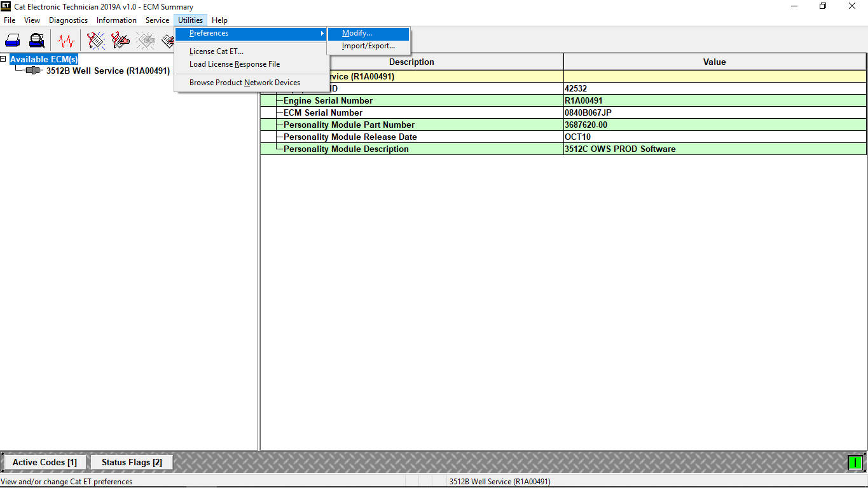Screen dimensions: 868x490
Task: Open the Information menu
Action: pyautogui.click(x=116, y=20)
